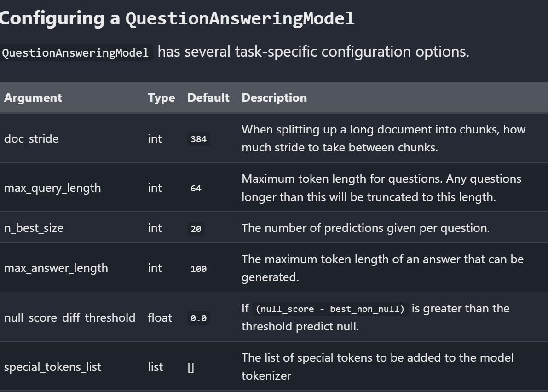
Task: Click the inline QuestionAnsweringModel code snippet
Action: pyautogui.click(x=76, y=52)
